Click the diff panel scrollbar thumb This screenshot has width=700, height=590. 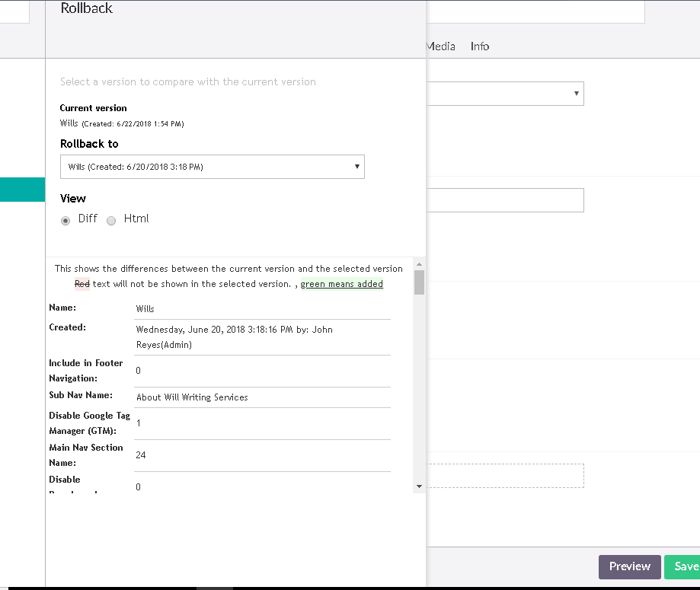[x=419, y=282]
